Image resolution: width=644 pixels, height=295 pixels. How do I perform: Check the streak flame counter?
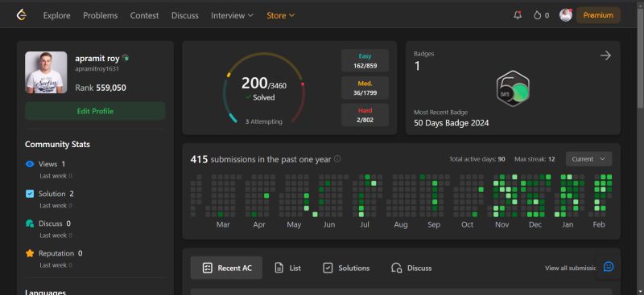pyautogui.click(x=541, y=15)
